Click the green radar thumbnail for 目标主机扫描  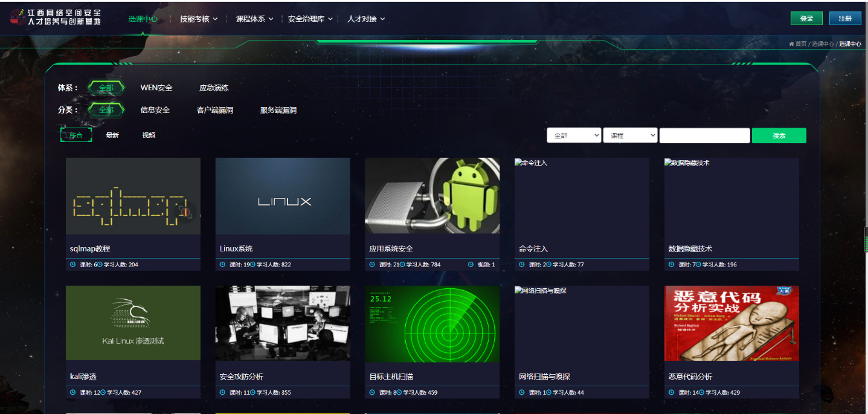pos(432,323)
